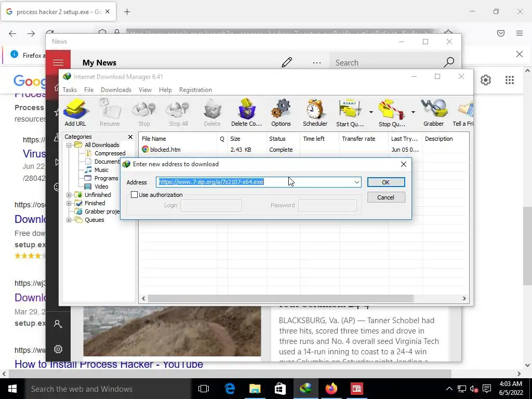Click the Add URL toolbar icon
This screenshot has width=532, height=399.
tap(75, 113)
